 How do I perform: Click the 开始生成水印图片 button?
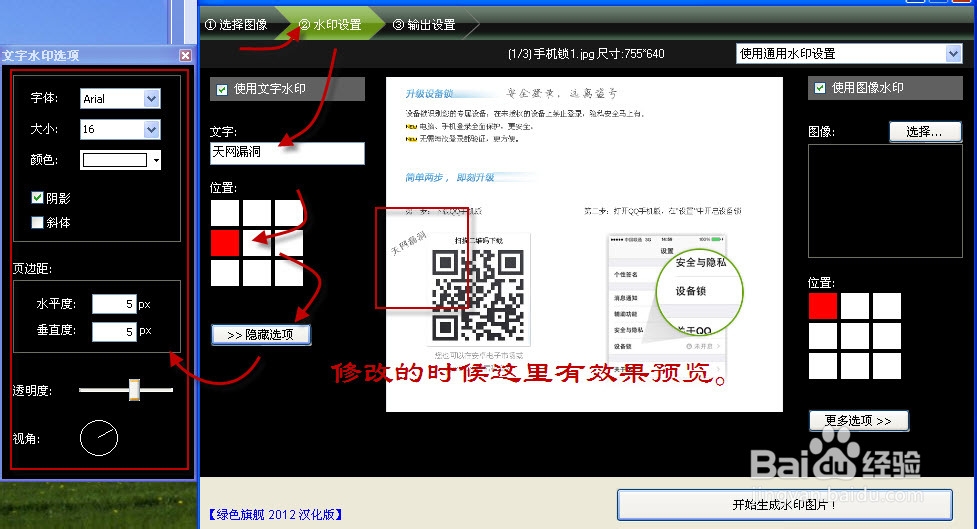(784, 505)
